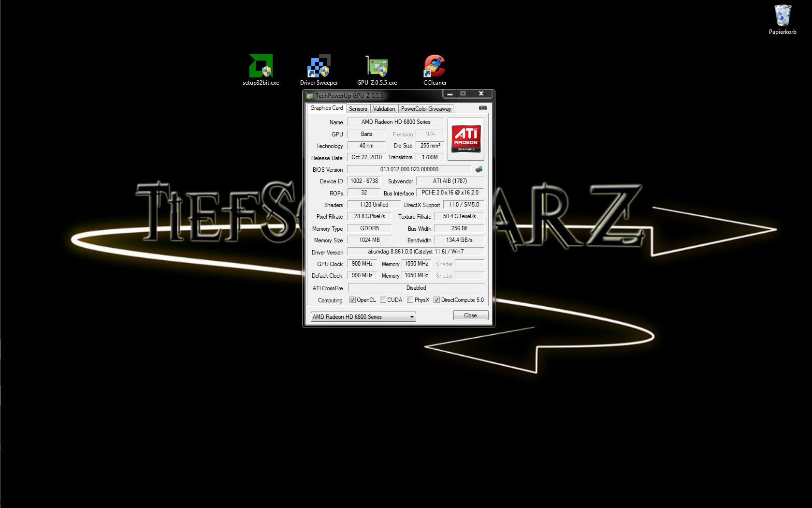
Task: Toggle the OpenCL checkbox
Action: [352, 300]
